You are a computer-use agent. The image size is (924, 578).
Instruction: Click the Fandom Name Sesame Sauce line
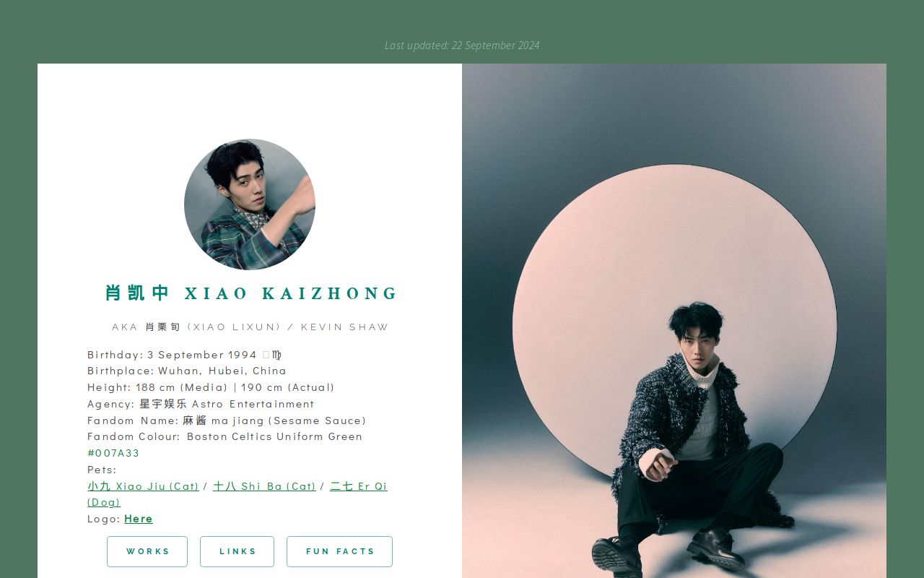tap(227, 420)
